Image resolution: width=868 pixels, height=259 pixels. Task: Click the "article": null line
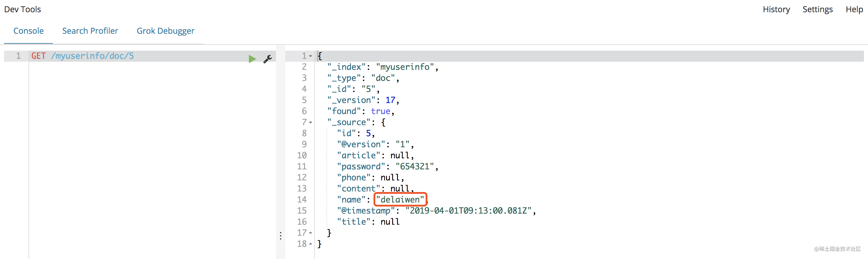point(375,155)
